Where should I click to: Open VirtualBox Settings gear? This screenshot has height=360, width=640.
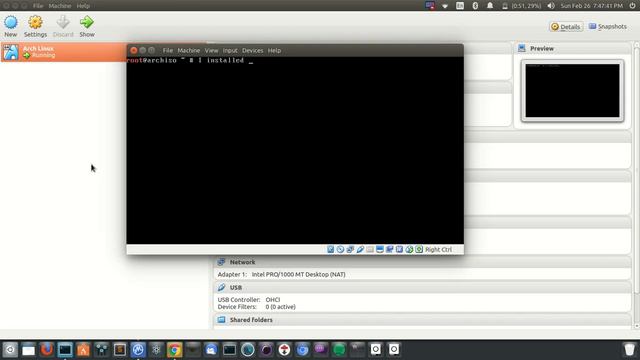pos(35,22)
